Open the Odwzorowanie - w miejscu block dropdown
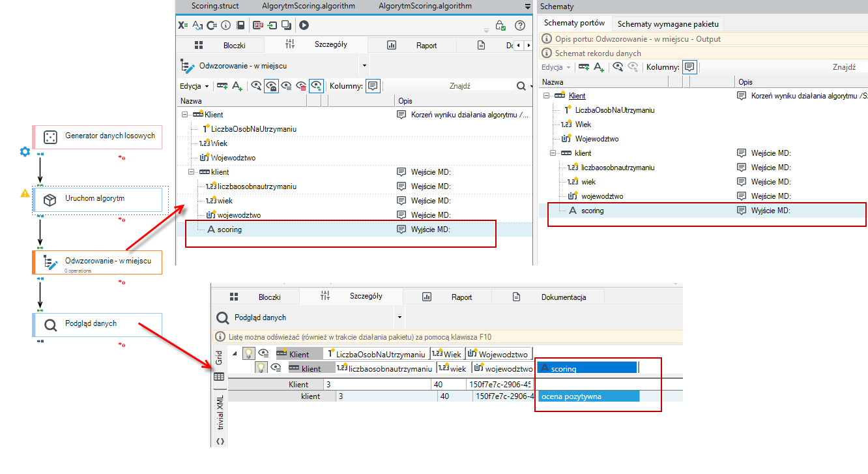The height and width of the screenshot is (474, 868). click(364, 65)
